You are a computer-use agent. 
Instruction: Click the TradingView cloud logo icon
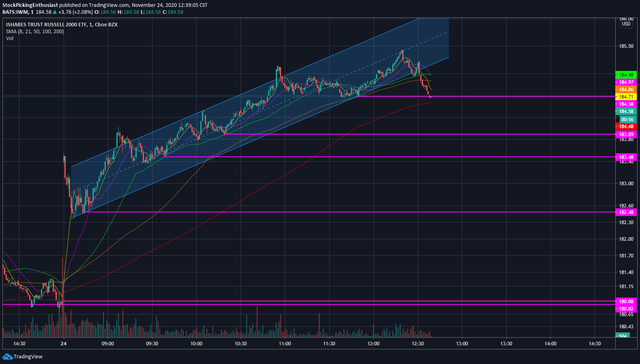(7, 356)
